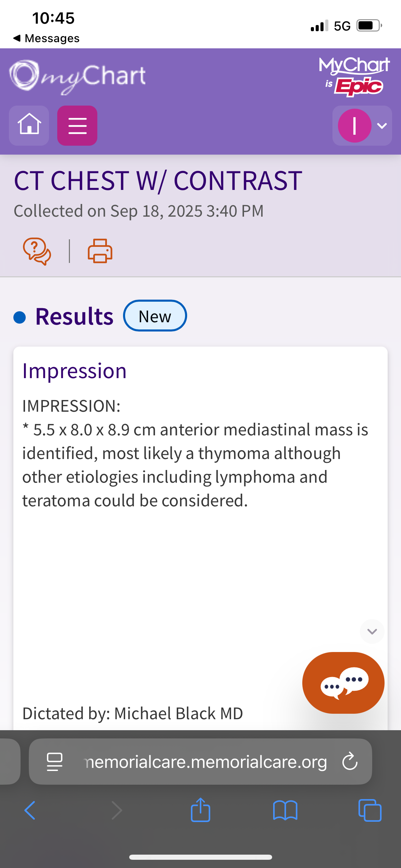Open the orange chat assistant bubble
Viewport: 401px width, 868px height.
pos(343,683)
